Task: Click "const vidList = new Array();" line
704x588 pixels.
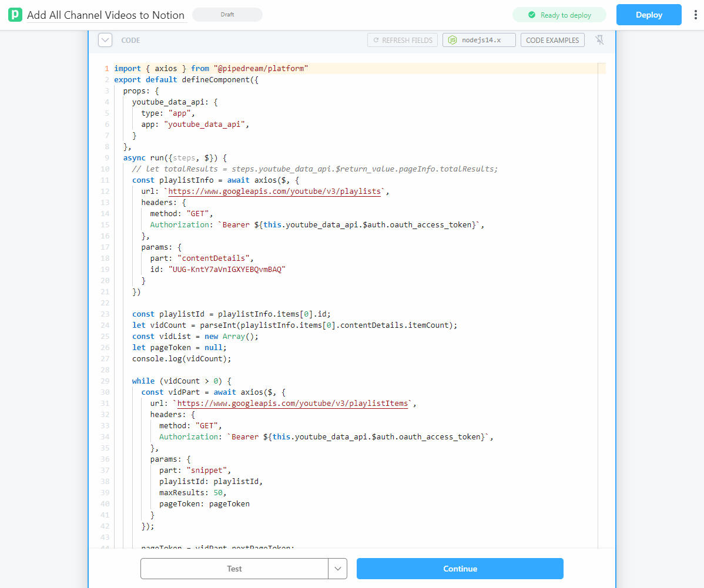Action: click(x=195, y=336)
